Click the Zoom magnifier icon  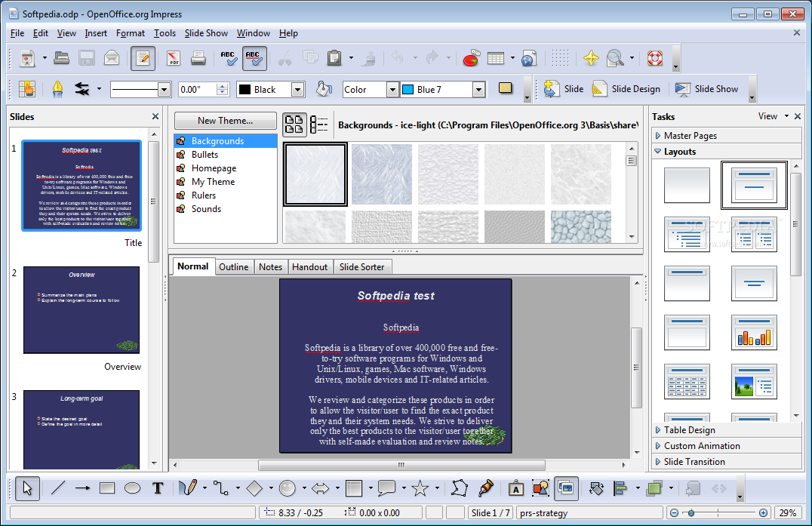coord(615,58)
